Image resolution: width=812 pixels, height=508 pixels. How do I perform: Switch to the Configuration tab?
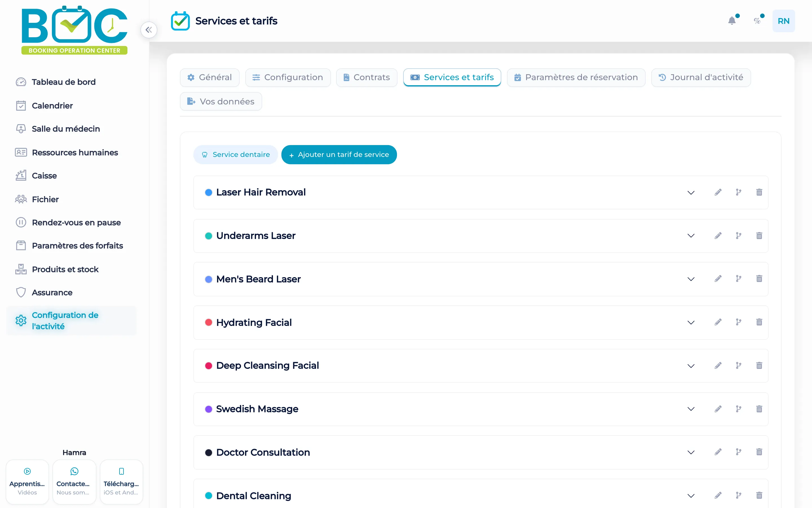point(288,77)
